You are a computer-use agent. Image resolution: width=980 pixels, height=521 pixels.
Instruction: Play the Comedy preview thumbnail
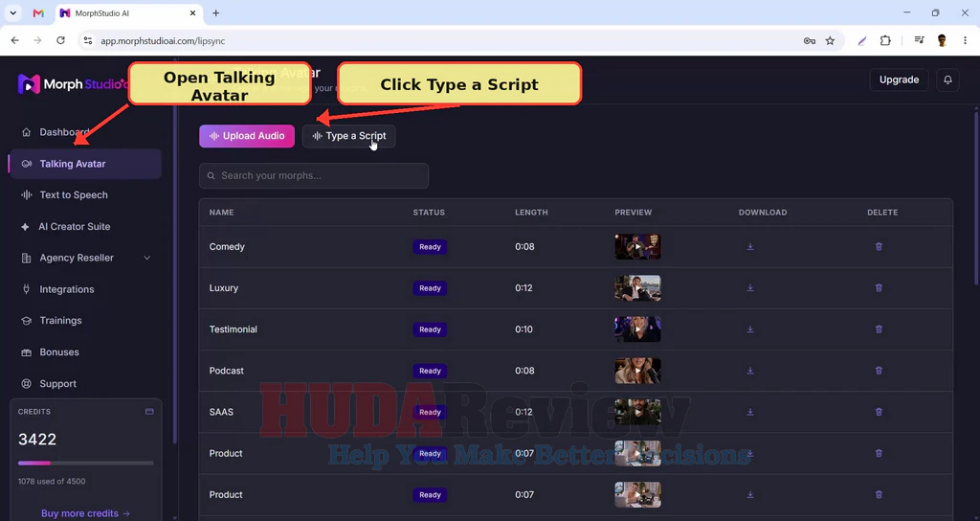pos(637,247)
